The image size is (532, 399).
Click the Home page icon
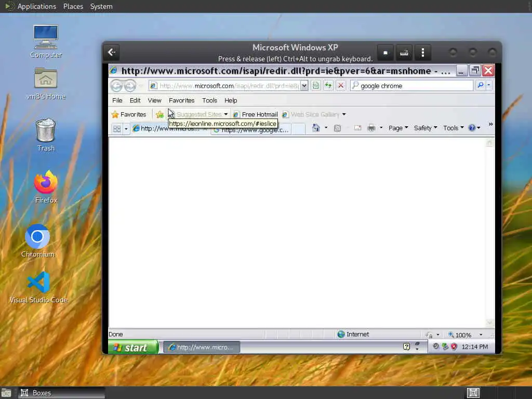click(316, 128)
